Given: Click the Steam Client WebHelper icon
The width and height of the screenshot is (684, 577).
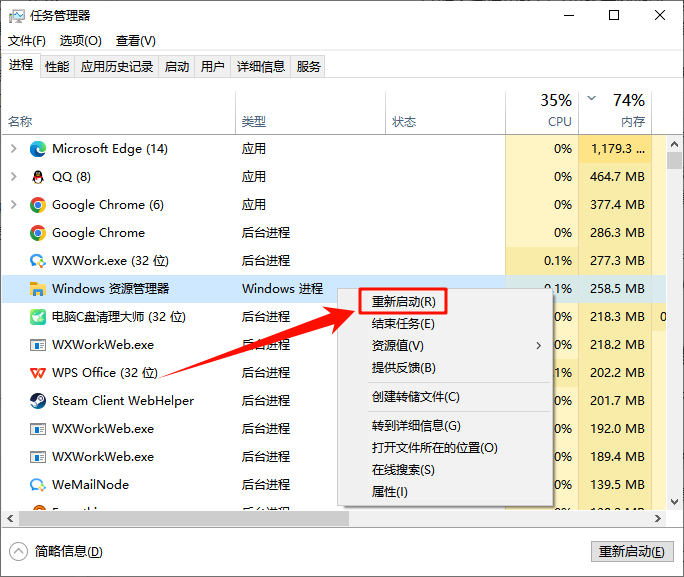Looking at the screenshot, I should (38, 401).
